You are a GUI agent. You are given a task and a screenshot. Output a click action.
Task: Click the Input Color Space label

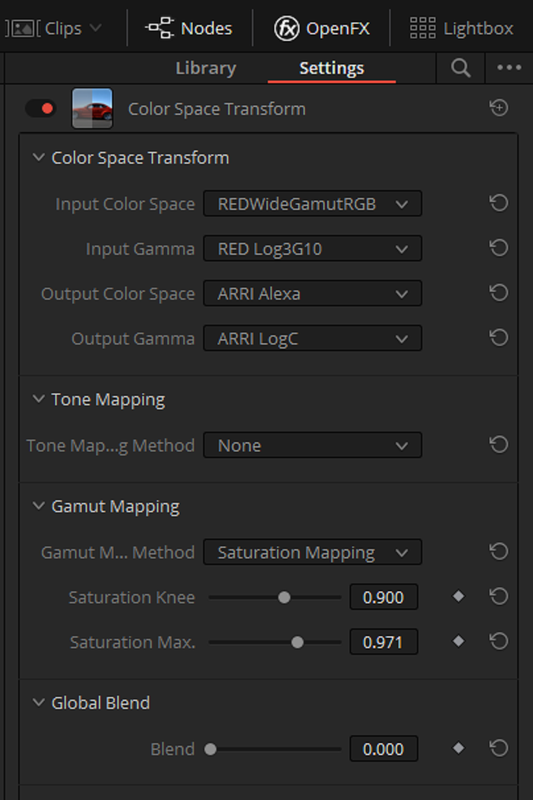tap(125, 204)
